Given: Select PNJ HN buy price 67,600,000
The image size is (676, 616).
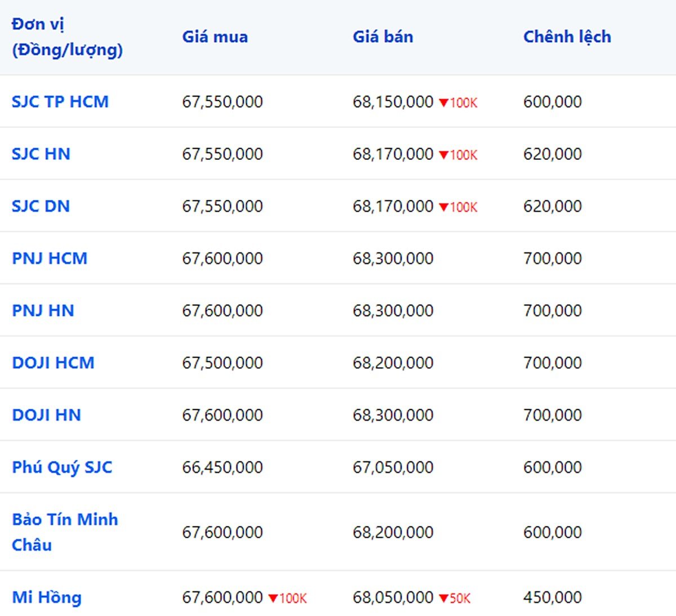Looking at the screenshot, I should [223, 311].
